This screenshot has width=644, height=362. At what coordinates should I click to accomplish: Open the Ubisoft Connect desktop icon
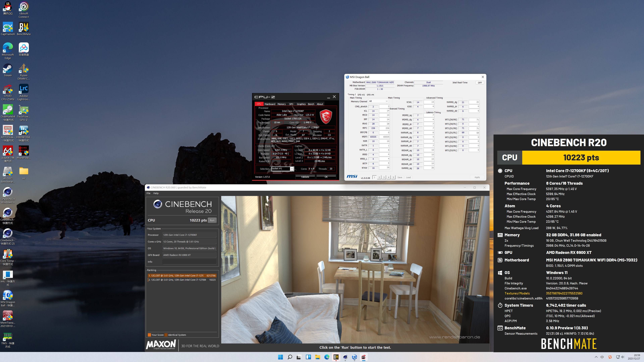point(24,10)
